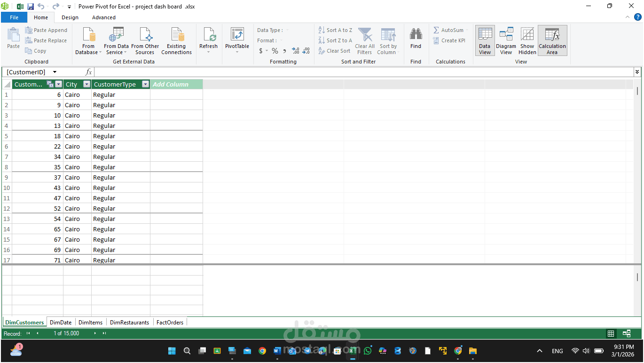Viewport: 644px width, 363px height.
Task: Click into the formula bar
Action: pos(363,72)
